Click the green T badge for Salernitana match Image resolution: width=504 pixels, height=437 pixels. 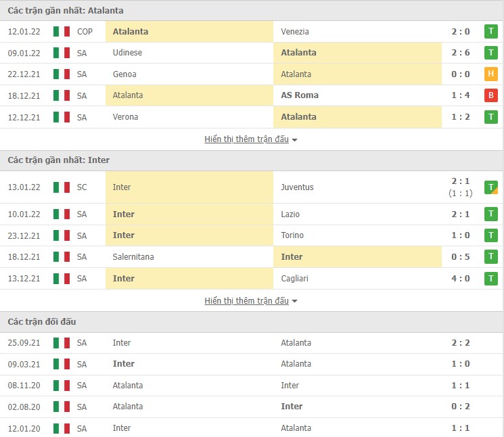pos(490,257)
